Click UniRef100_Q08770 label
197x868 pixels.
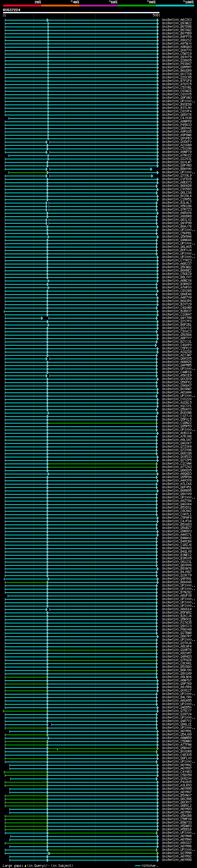tap(177, 50)
